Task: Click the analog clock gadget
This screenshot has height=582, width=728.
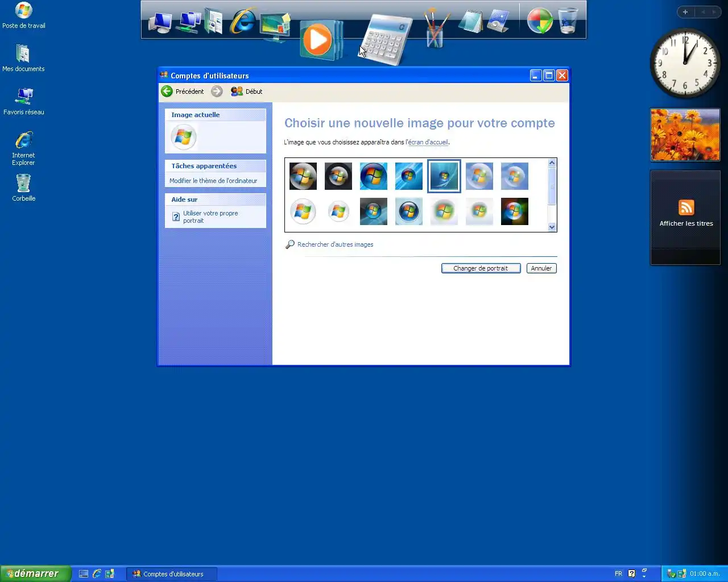Action: tap(685, 63)
